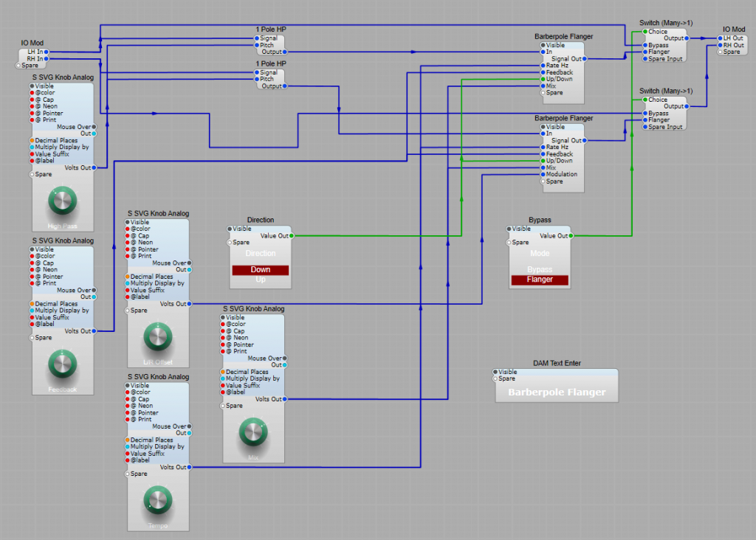Select the Value Out pin on Bypass module
This screenshot has height=540, width=756.
pos(571,236)
